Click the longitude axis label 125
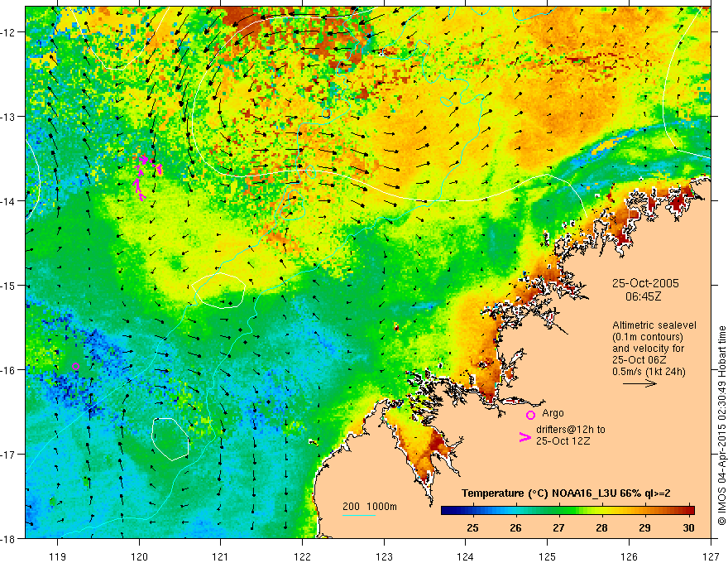 [548, 556]
